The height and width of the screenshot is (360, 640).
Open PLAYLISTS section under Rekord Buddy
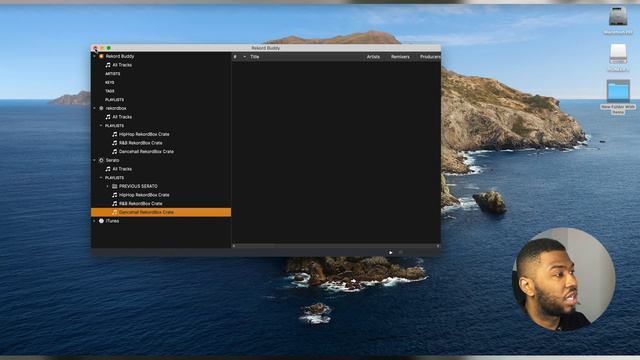point(114,100)
